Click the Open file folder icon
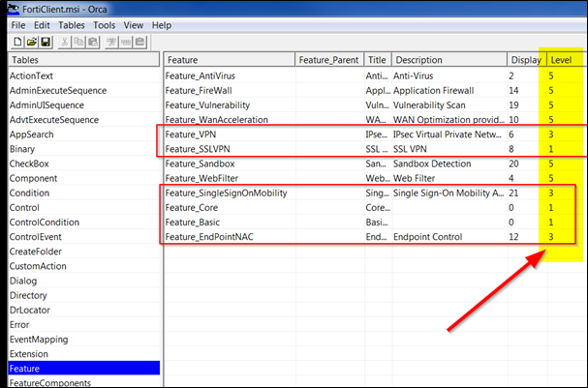 point(32,42)
